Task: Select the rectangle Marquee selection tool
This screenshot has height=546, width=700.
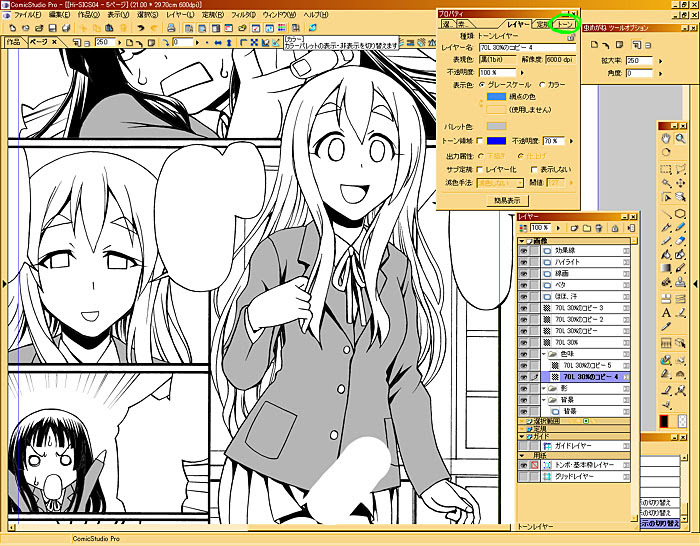Action: coord(666,169)
